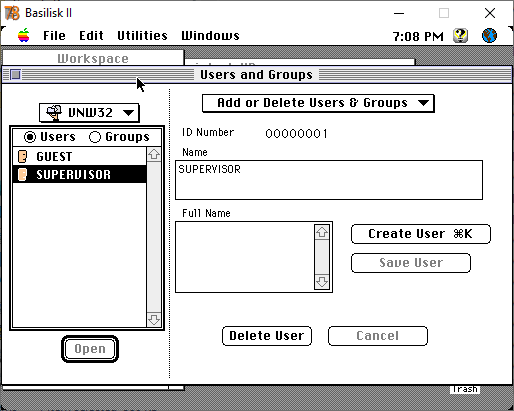This screenshot has height=411, width=514.
Task: Click the 7:08 PM clock
Action: [x=418, y=36]
